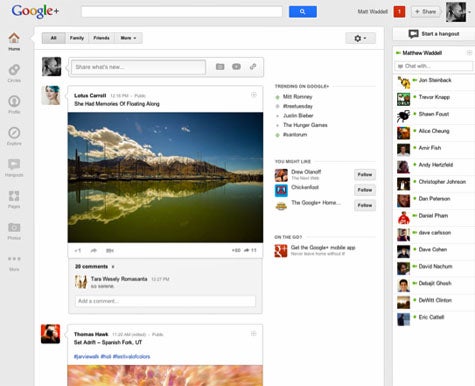
Task: Reshare Lotus Carroll's post
Action: pyautogui.click(x=94, y=250)
